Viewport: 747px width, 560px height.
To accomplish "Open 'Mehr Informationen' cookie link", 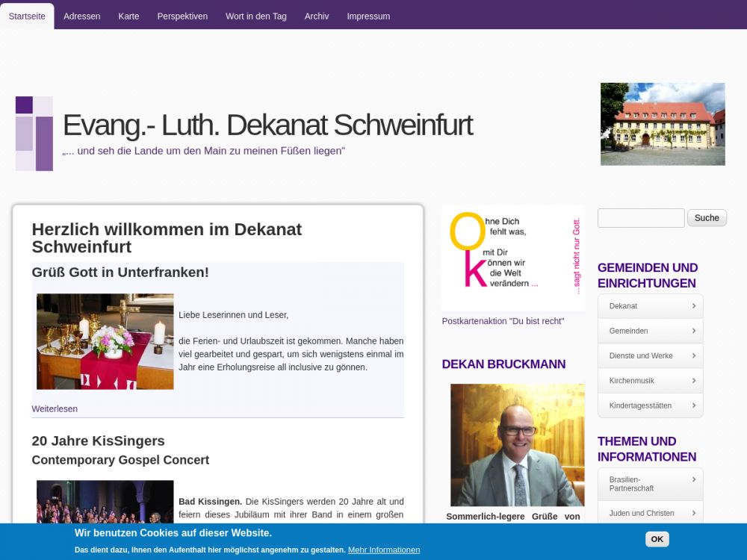I will pyautogui.click(x=384, y=550).
